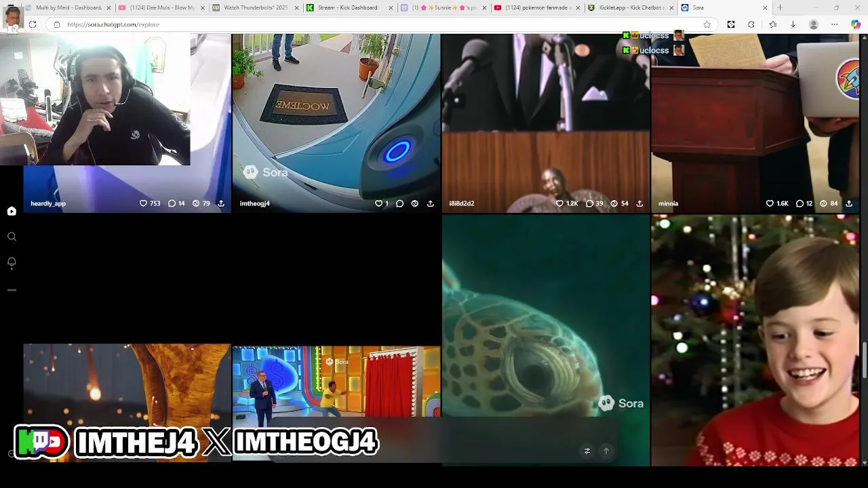
Task: Click remix icon on imtheogj4 video
Action: 414,203
